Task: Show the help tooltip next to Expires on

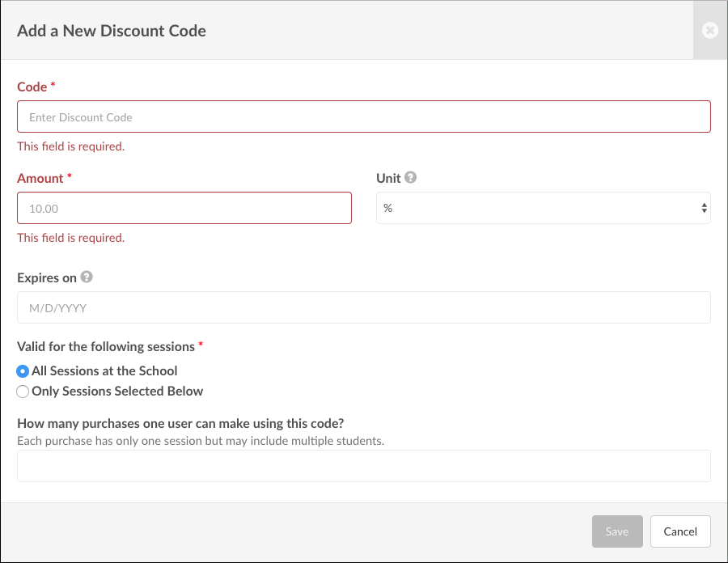Action: click(87, 277)
